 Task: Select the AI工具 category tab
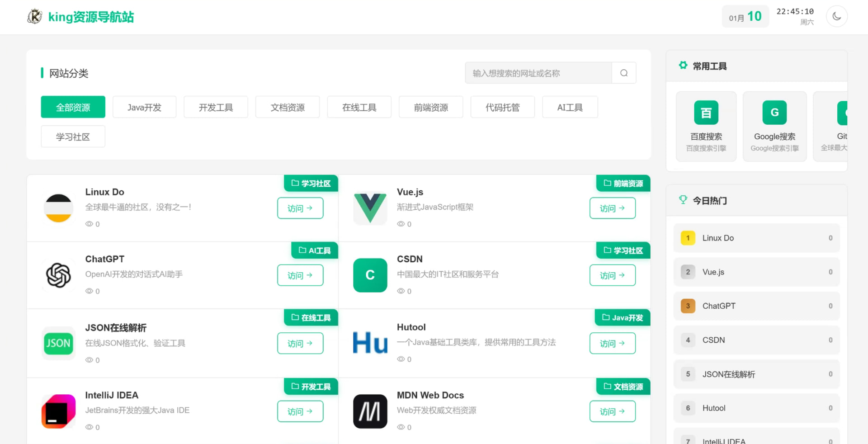pos(570,107)
